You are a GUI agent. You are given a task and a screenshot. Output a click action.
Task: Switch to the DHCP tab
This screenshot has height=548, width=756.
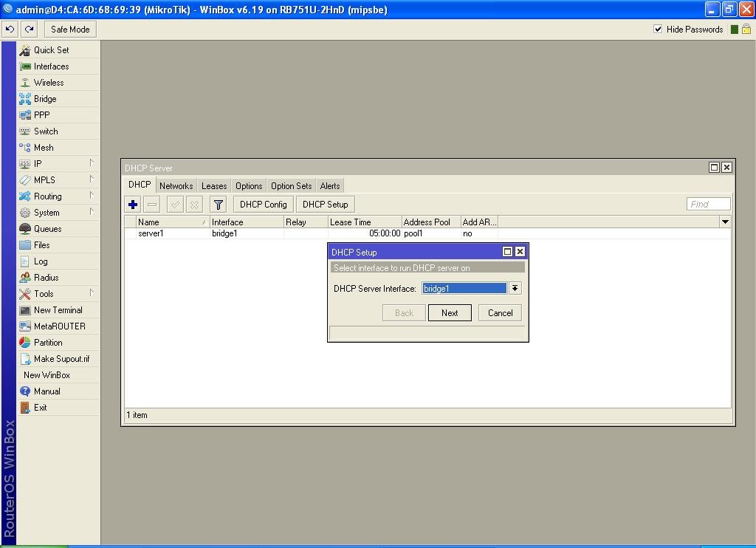[x=140, y=185]
